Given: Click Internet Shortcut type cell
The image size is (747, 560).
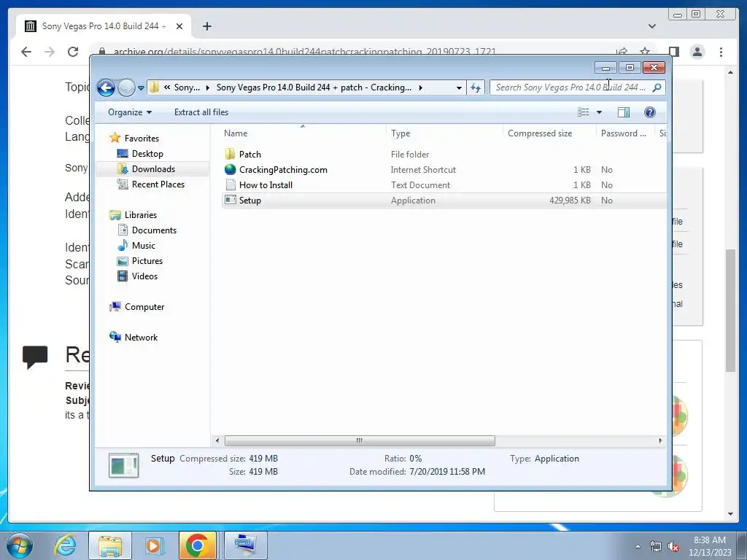Looking at the screenshot, I should coord(423,170).
